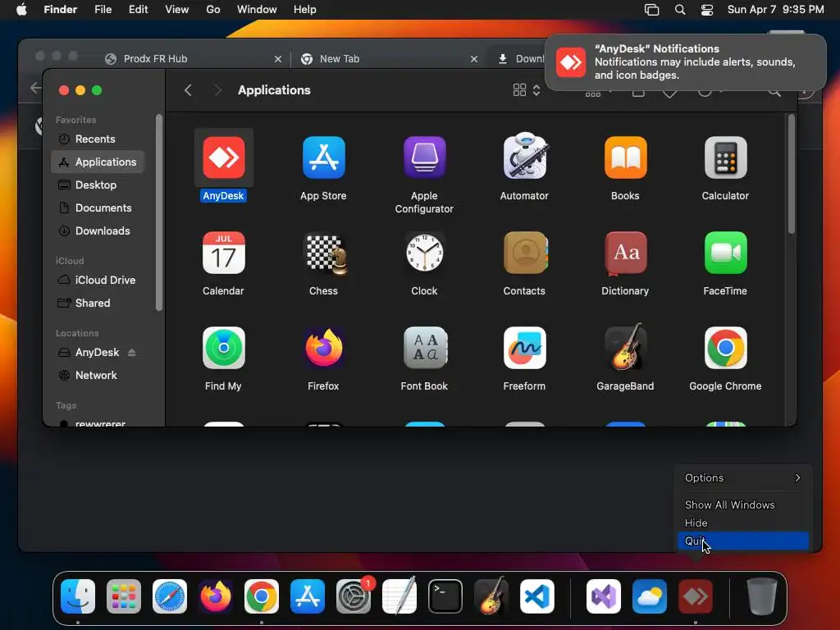Screen dimensions: 840x630
Task: Open the App Store application icon
Action: click(x=323, y=157)
